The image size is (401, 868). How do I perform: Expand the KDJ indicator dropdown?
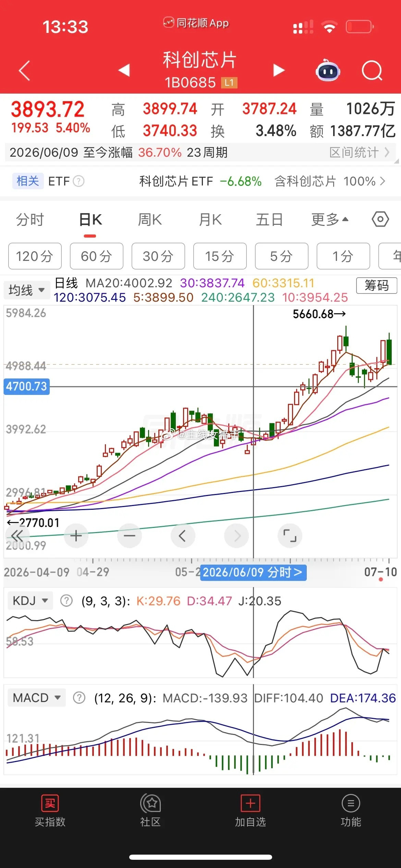[30, 601]
